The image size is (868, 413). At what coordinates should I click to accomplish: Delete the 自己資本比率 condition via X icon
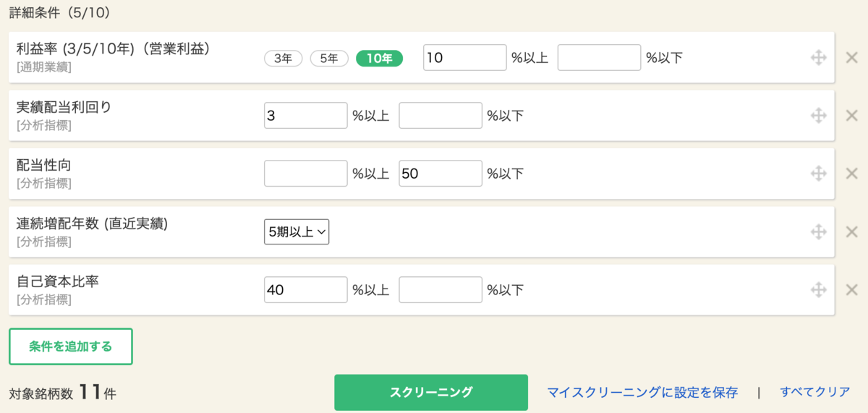coord(851,290)
